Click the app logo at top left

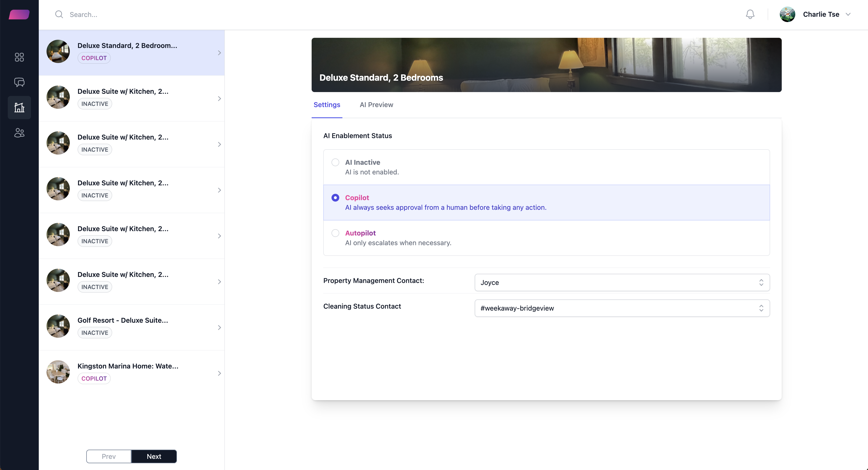pyautogui.click(x=19, y=15)
